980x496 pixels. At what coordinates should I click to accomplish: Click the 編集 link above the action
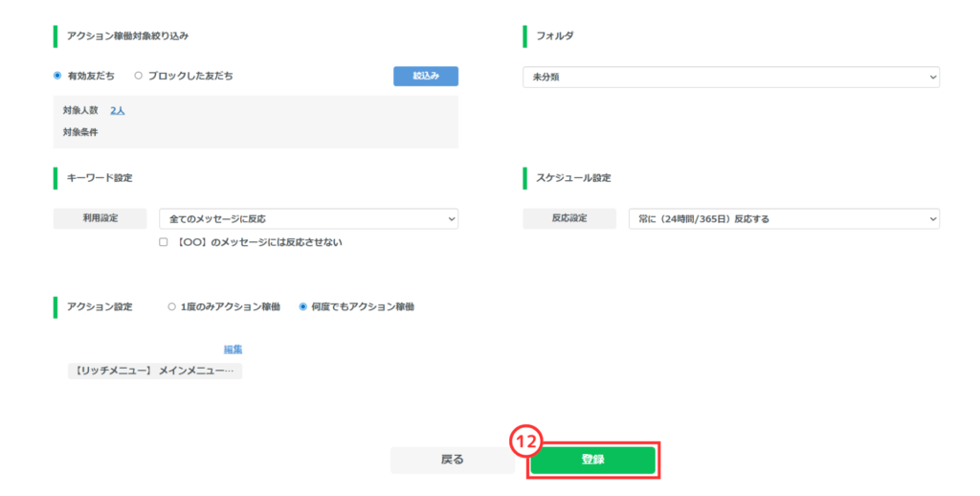pos(233,349)
